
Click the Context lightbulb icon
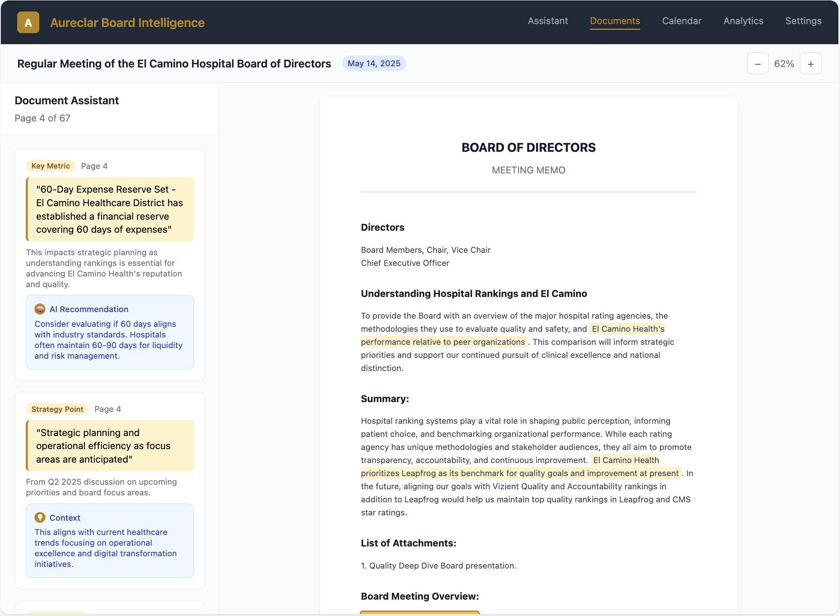click(40, 517)
